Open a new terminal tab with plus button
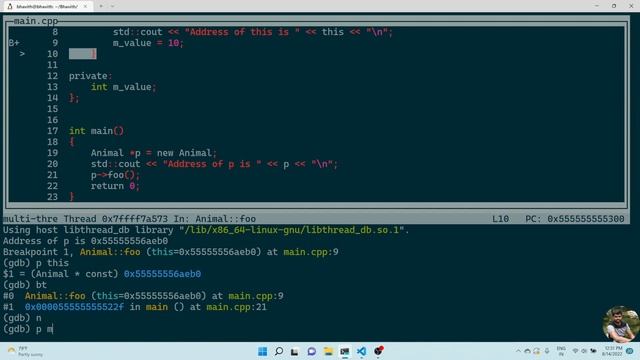 [x=101, y=6]
